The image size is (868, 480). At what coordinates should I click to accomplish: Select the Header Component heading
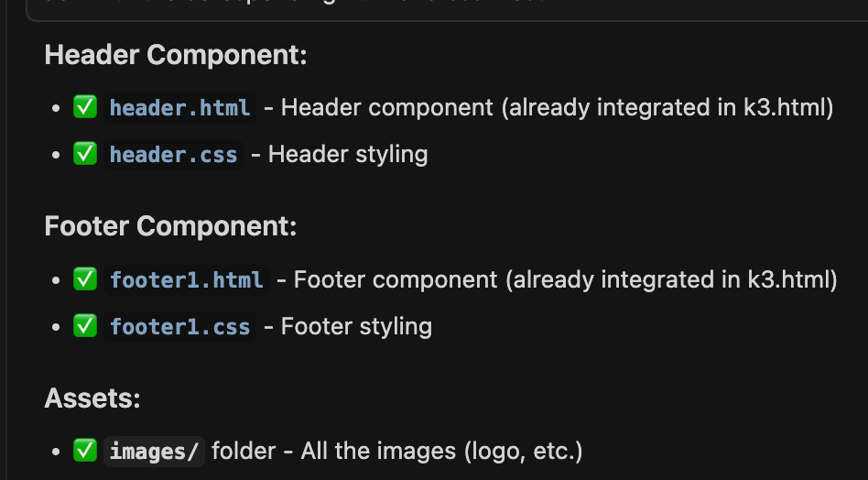point(176,55)
